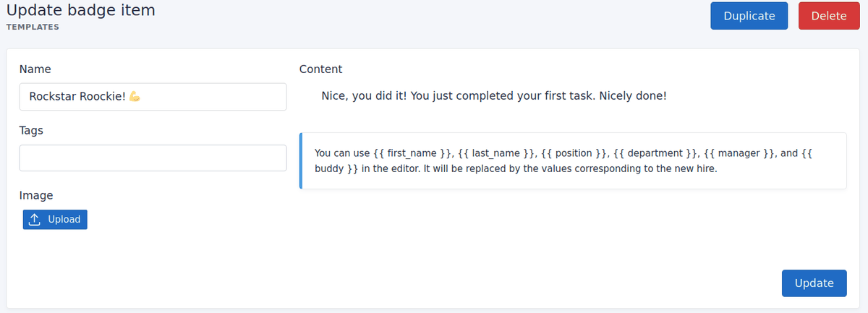Click the Image section label
Image resolution: width=868 pixels, height=313 pixels.
36,195
